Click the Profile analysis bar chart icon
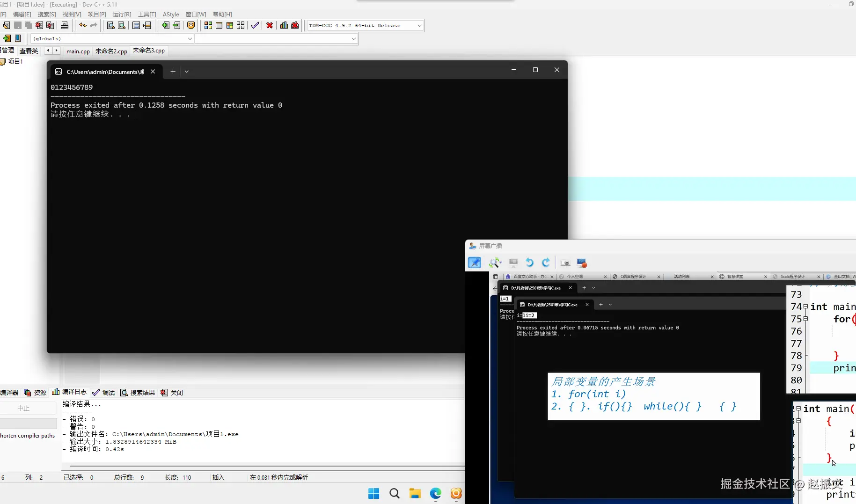Viewport: 856px width, 504px height. pos(284,25)
